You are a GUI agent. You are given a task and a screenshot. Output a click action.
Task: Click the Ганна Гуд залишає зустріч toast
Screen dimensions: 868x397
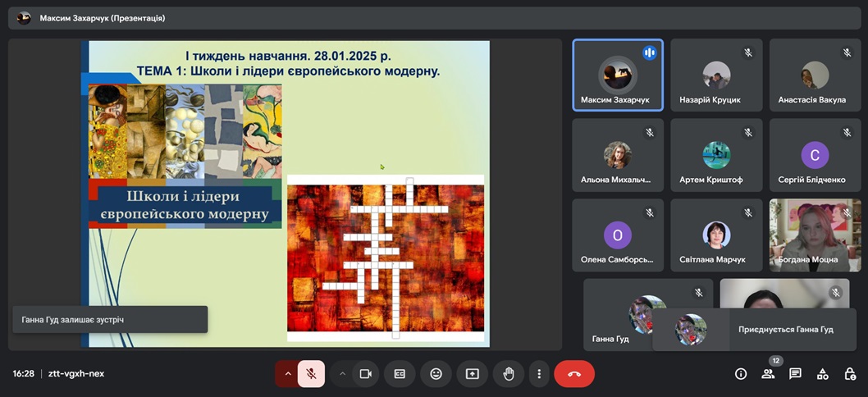coord(110,319)
